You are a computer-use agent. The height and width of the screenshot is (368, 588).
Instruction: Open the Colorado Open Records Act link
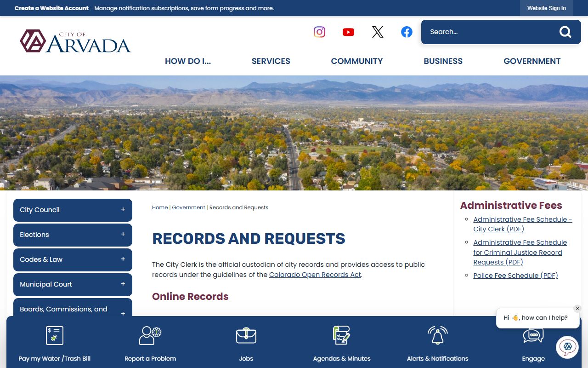[x=315, y=275]
